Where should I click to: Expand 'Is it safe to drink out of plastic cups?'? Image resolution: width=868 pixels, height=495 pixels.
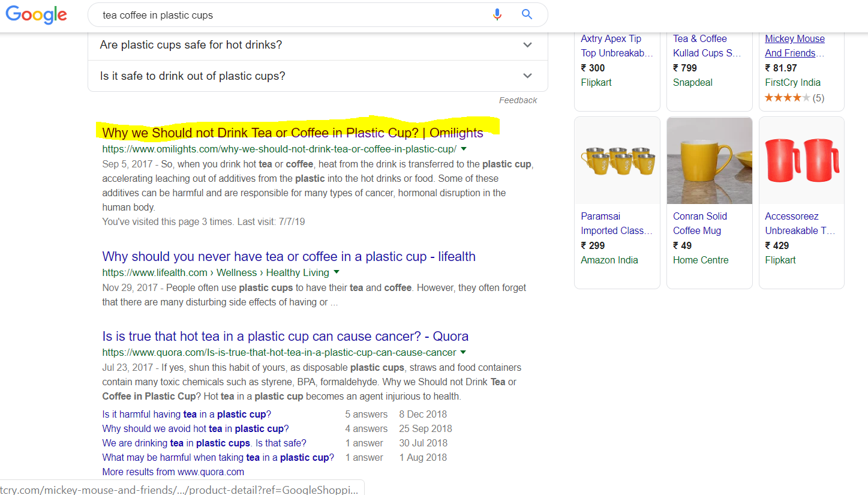[x=317, y=76]
